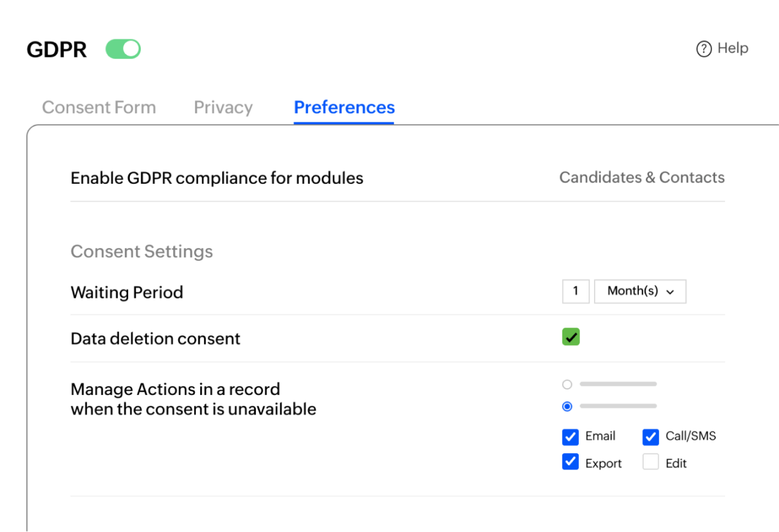The image size is (779, 532).
Task: Uncheck the Data deletion consent checkbox
Action: [x=571, y=337]
